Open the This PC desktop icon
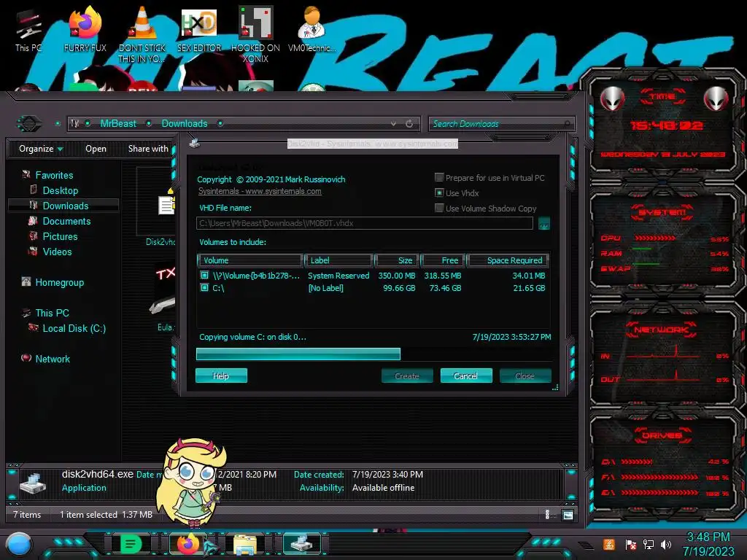This screenshot has height=560, width=747. click(x=28, y=31)
